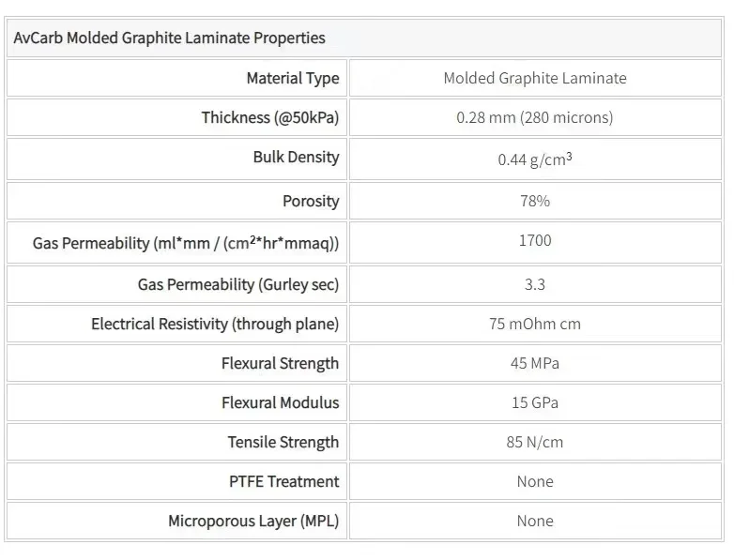
Task: Select the Porosity label cell
Action: click(x=311, y=201)
